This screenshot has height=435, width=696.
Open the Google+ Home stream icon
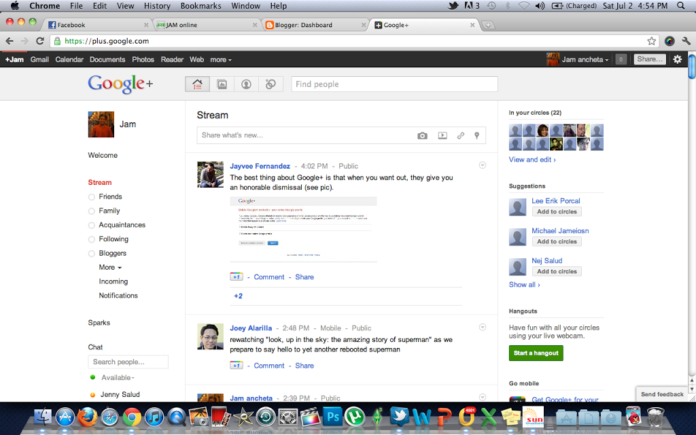pos(197,84)
